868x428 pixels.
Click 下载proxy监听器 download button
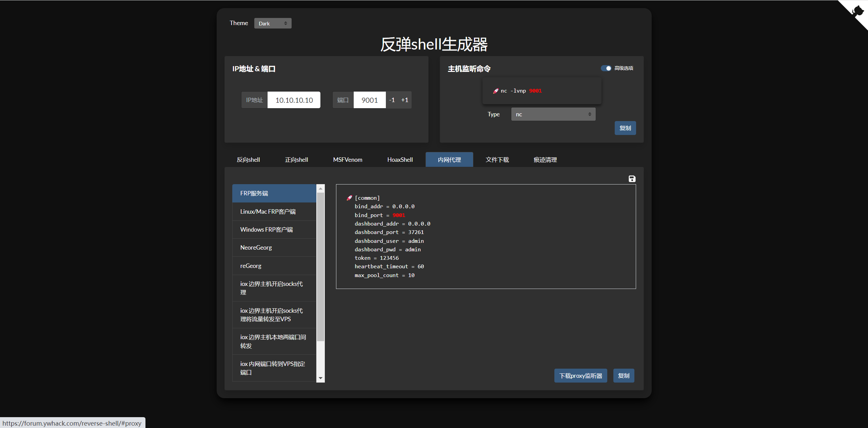point(580,376)
